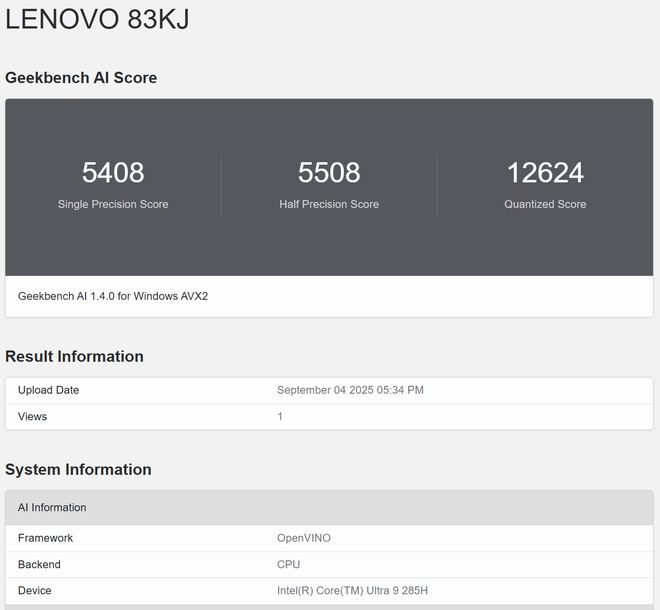This screenshot has width=660, height=610.
Task: Click the Framework row label
Action: [46, 538]
